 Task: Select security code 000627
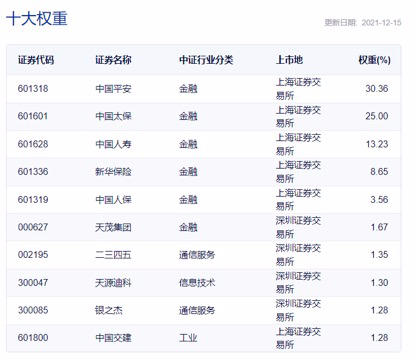(x=33, y=227)
